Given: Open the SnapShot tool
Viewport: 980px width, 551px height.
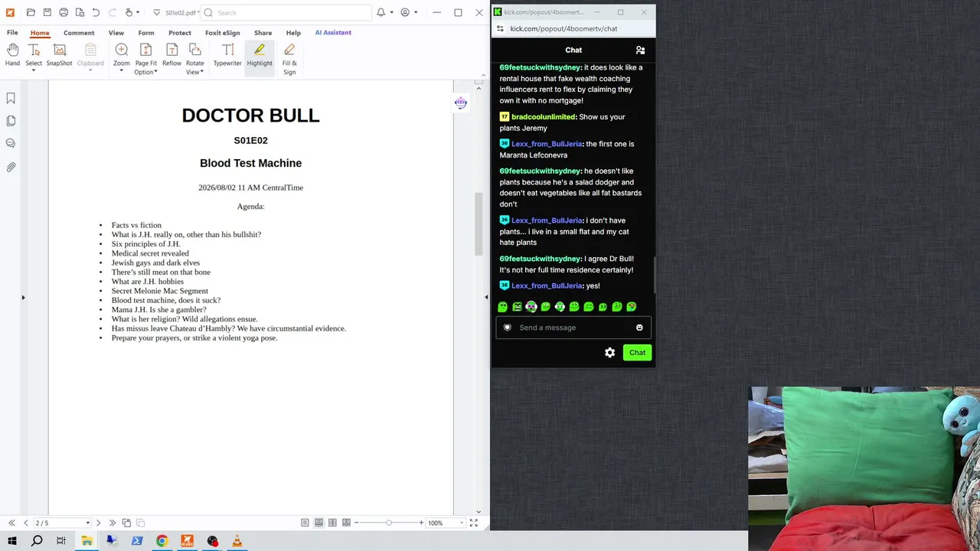Looking at the screenshot, I should coord(59,55).
